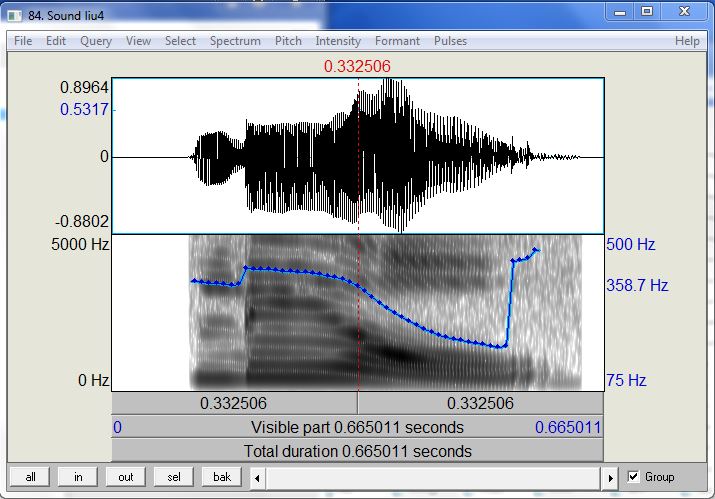Minimize the Sound liu4 window
The image size is (715, 499).
(620, 12)
